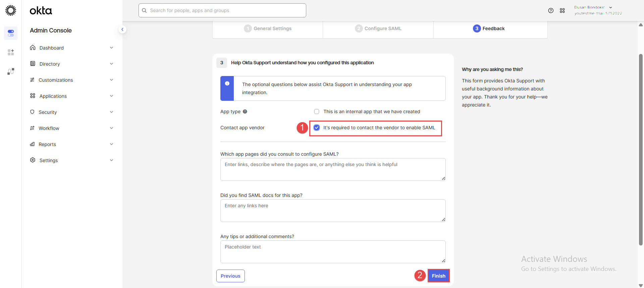Click the Okta sunburst logo icon
Viewport: 644px width, 288px height.
[11, 10]
